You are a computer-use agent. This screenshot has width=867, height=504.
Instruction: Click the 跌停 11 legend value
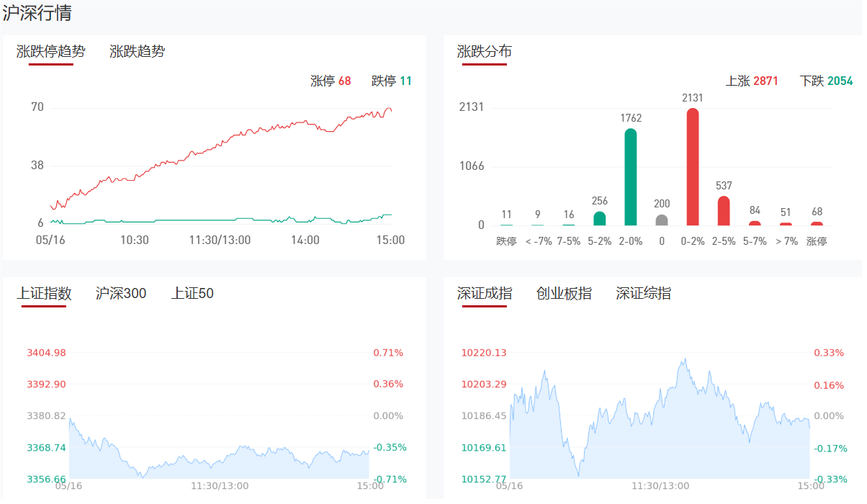pos(392,81)
